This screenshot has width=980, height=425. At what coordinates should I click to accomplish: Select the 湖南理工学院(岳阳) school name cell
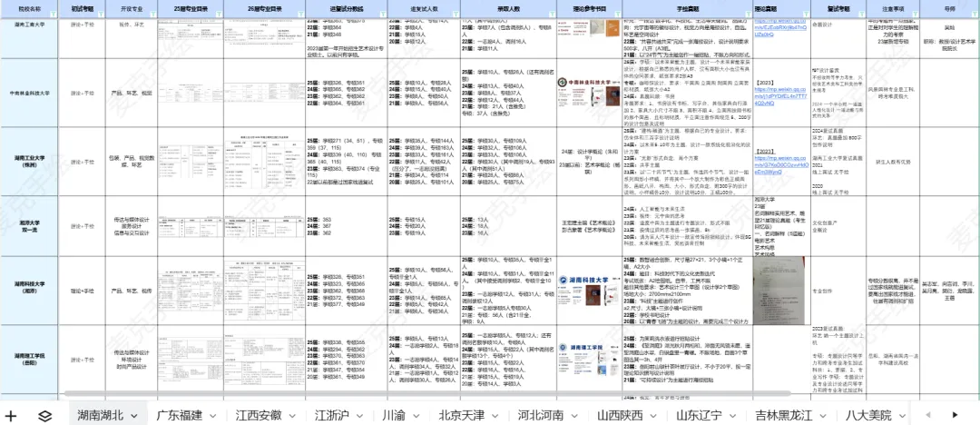click(x=29, y=359)
